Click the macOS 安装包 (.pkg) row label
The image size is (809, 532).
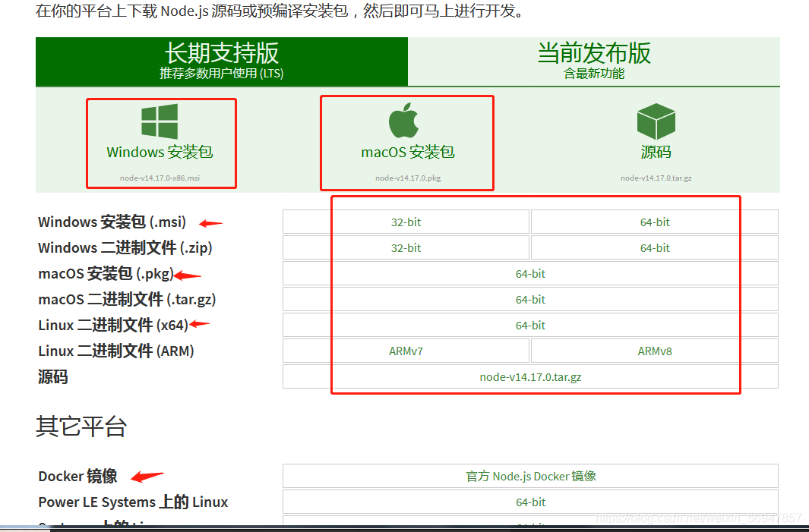(x=106, y=274)
